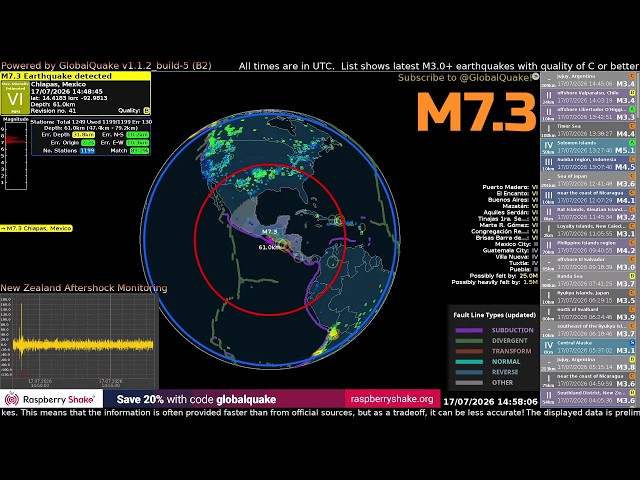640x480 pixels.
Task: Click Fault Line Types (updated) legend title
Action: tap(494, 315)
